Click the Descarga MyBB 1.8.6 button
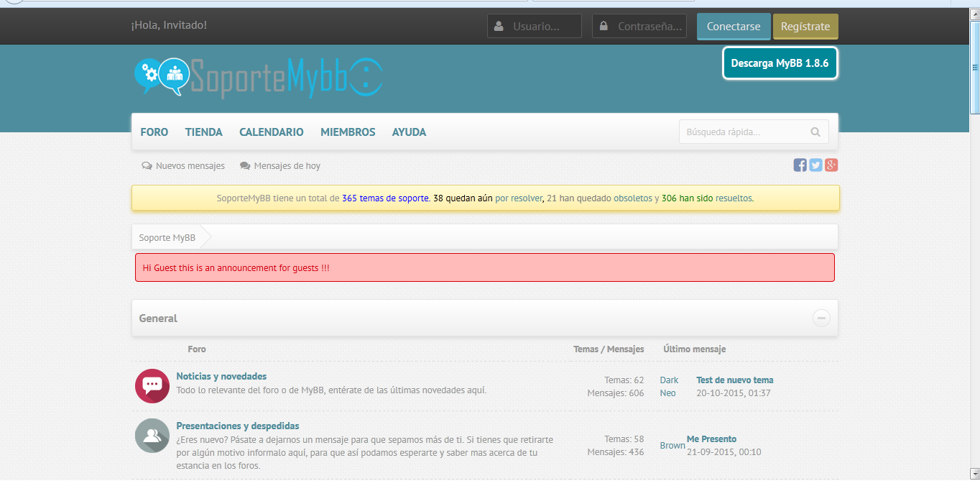Viewport: 980px width, 486px height. [780, 63]
